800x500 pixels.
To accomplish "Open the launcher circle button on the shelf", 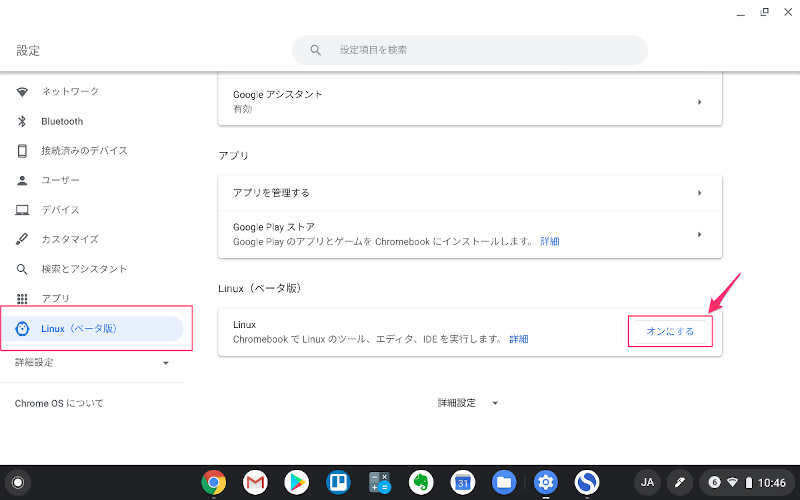I will [x=18, y=482].
